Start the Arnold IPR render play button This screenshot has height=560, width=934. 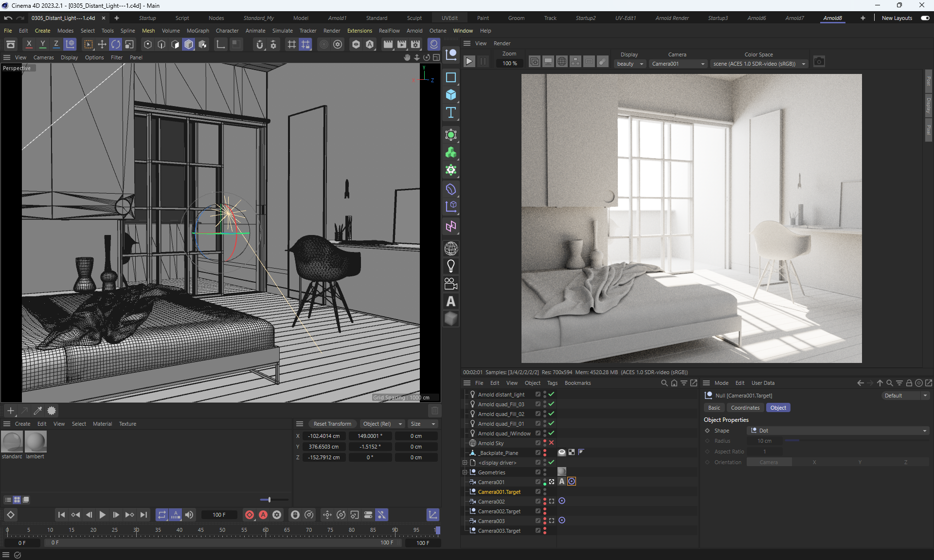pyautogui.click(x=469, y=62)
